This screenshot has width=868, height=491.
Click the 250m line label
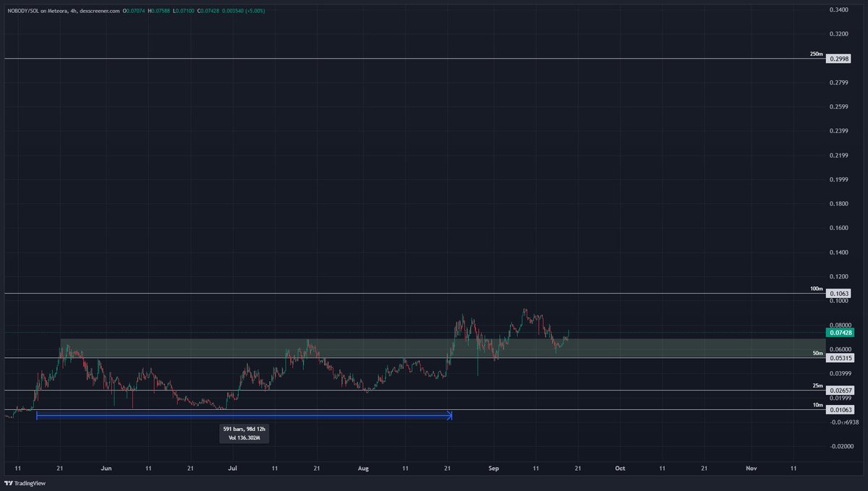point(817,54)
